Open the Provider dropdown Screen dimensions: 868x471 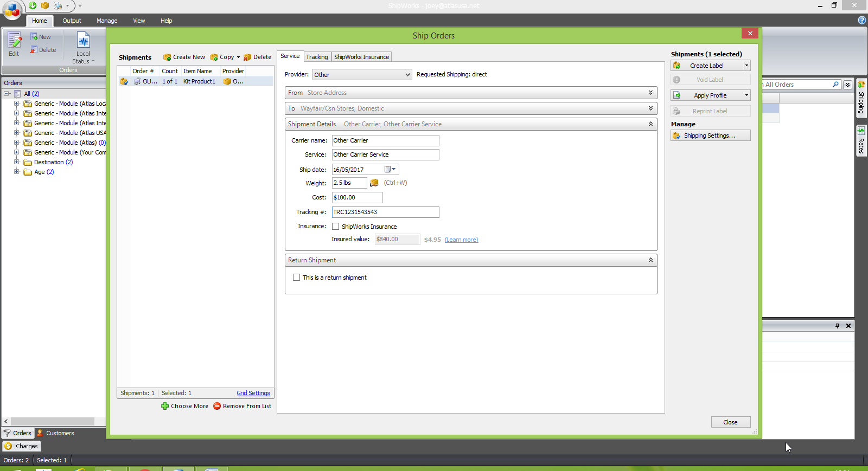coord(362,75)
